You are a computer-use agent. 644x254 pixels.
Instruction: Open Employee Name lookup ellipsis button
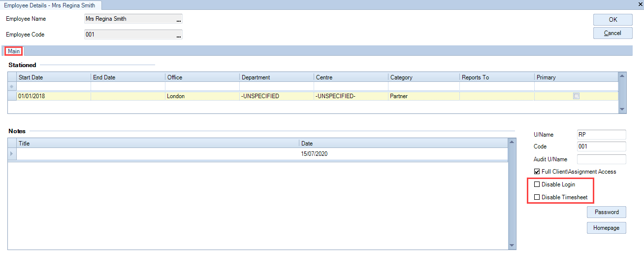[x=179, y=20]
